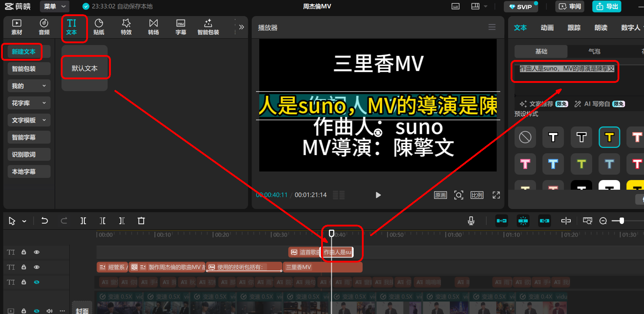644x314 pixels.
Task: Select the 三里香MV text clip
Action: tap(323, 267)
